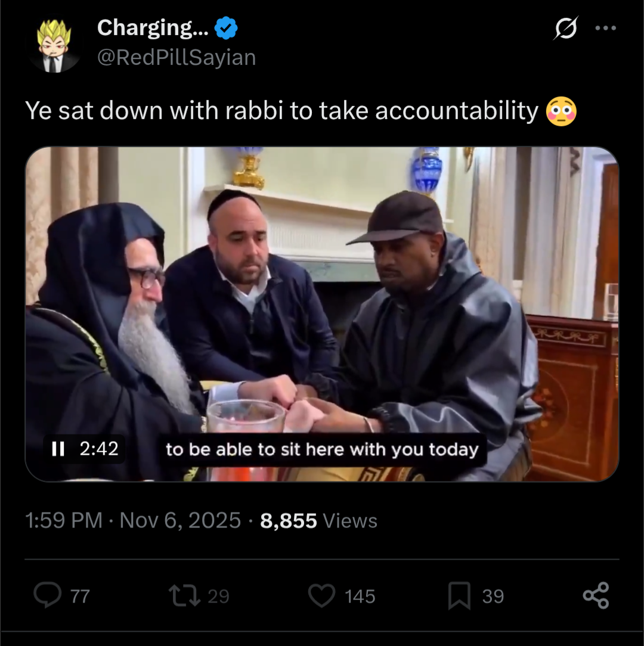This screenshot has height=646, width=644.
Task: Click the 29 reposts count
Action: pos(218,597)
